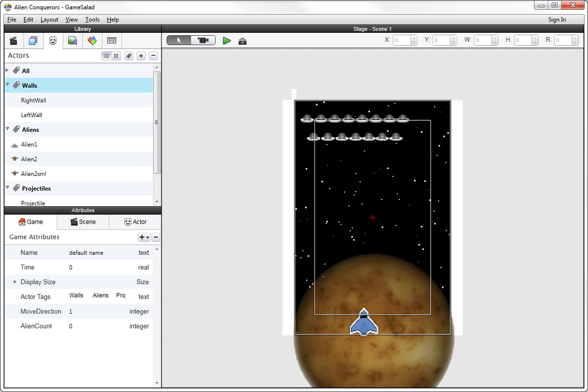Screen dimensions: 588x392
Task: Open the Behaviors library tab
Action: click(92, 40)
